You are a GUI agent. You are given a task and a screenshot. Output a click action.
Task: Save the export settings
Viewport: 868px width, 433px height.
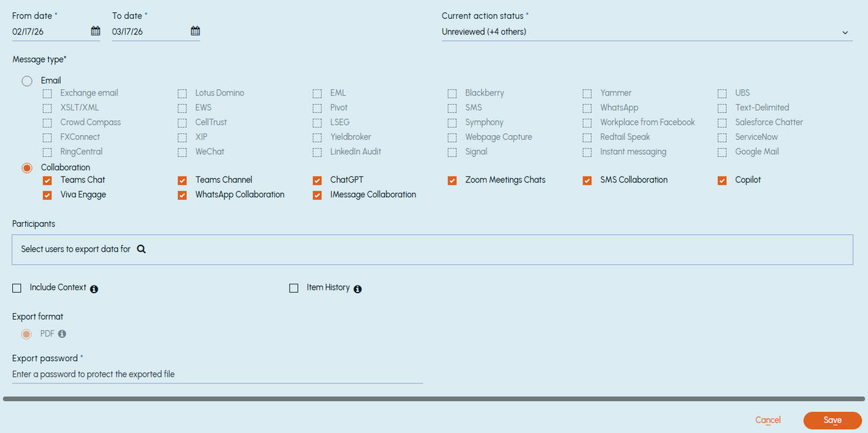[833, 420]
